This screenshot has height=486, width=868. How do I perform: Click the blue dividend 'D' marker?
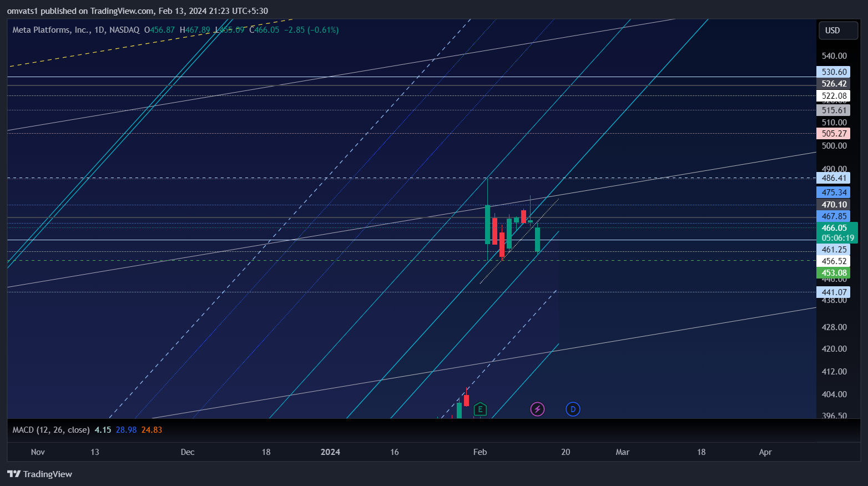(573, 409)
